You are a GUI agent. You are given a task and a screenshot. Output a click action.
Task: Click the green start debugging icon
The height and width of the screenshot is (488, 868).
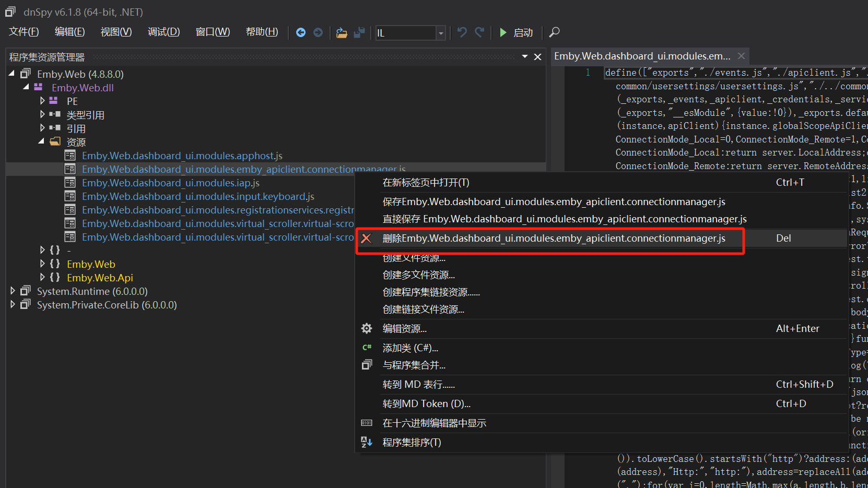click(503, 32)
